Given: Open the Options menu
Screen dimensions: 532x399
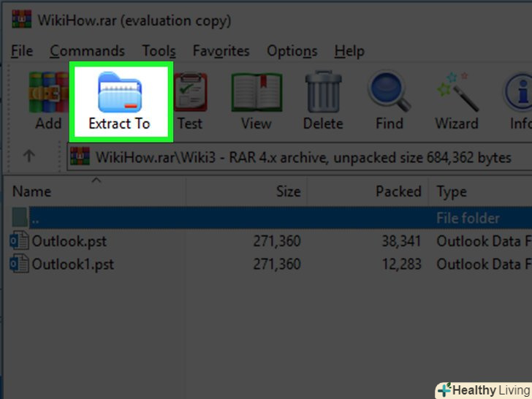Looking at the screenshot, I should [x=292, y=51].
